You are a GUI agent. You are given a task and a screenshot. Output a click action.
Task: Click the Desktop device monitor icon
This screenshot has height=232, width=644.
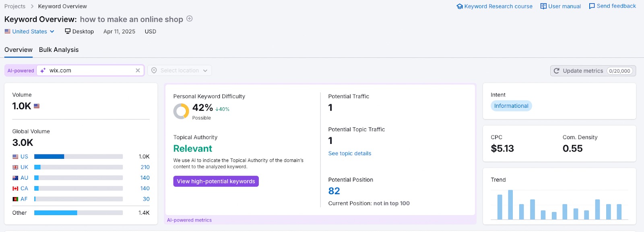[x=68, y=31]
